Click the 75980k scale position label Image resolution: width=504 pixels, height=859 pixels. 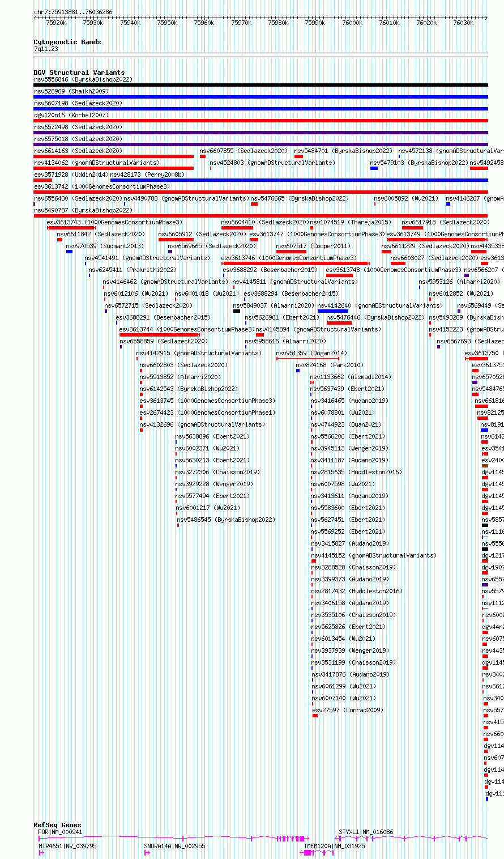click(278, 23)
